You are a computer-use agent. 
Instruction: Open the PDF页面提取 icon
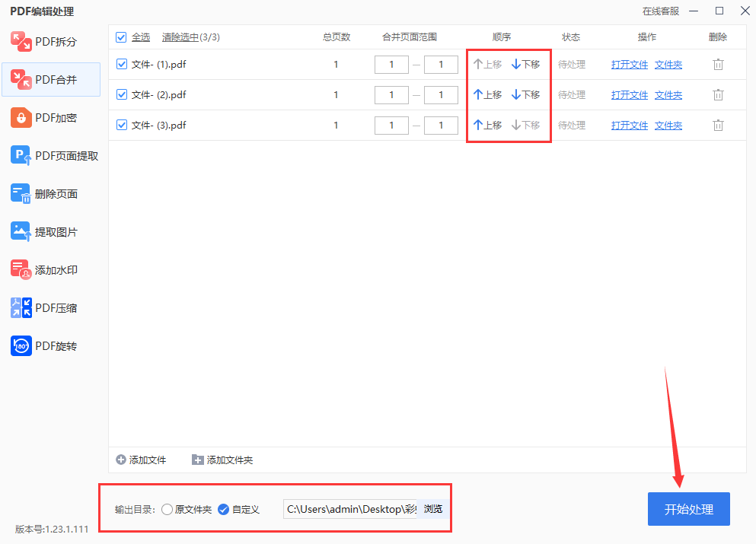point(21,156)
